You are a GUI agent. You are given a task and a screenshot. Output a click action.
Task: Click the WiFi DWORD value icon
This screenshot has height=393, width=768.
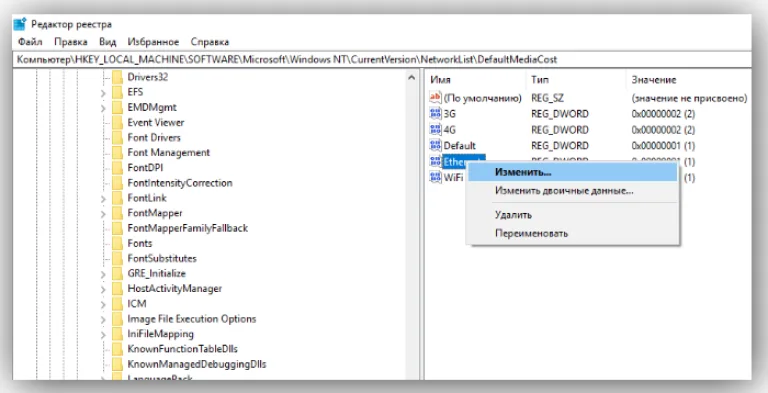tap(435, 177)
